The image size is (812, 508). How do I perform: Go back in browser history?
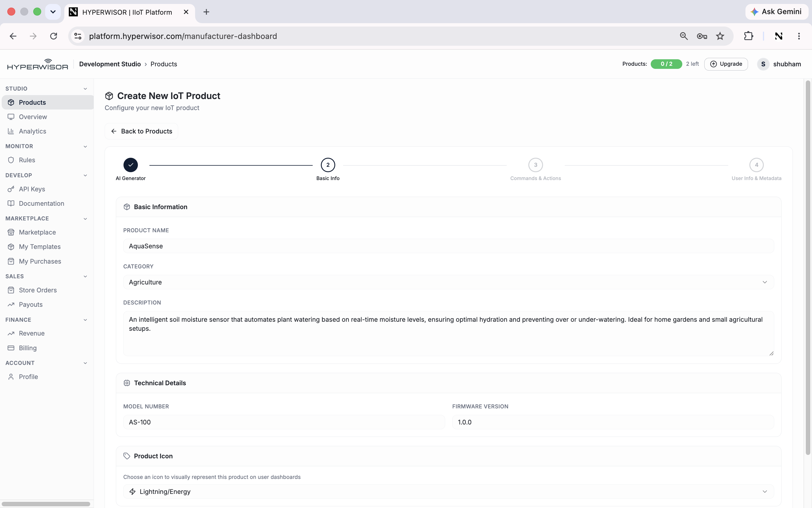tap(13, 36)
